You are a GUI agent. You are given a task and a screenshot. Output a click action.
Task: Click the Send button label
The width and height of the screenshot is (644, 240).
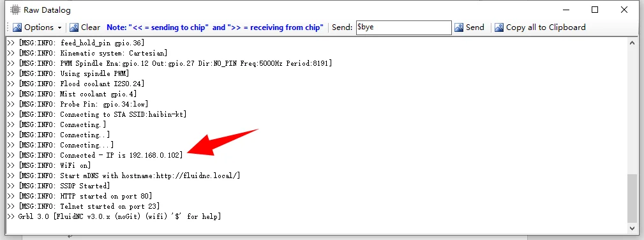click(x=476, y=27)
